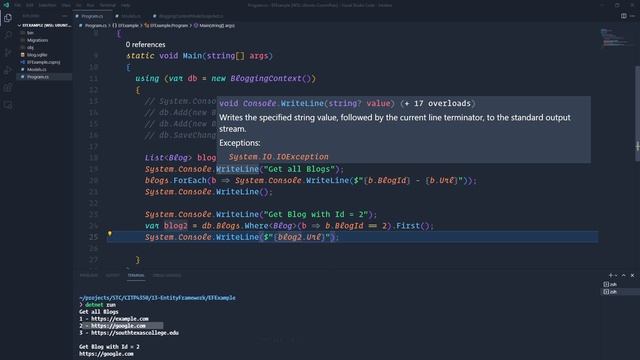
Task: Close the terminal panel with X icon
Action: pos(632,276)
